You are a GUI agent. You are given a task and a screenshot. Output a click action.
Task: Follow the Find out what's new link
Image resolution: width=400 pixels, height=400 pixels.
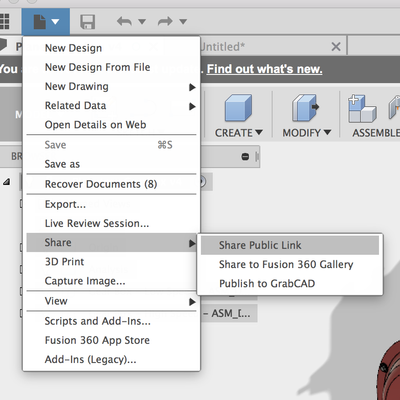pos(264,69)
